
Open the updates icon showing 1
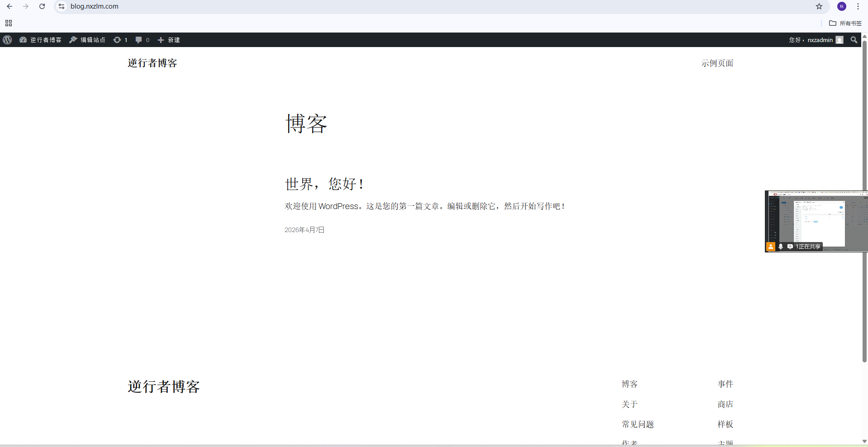click(120, 40)
